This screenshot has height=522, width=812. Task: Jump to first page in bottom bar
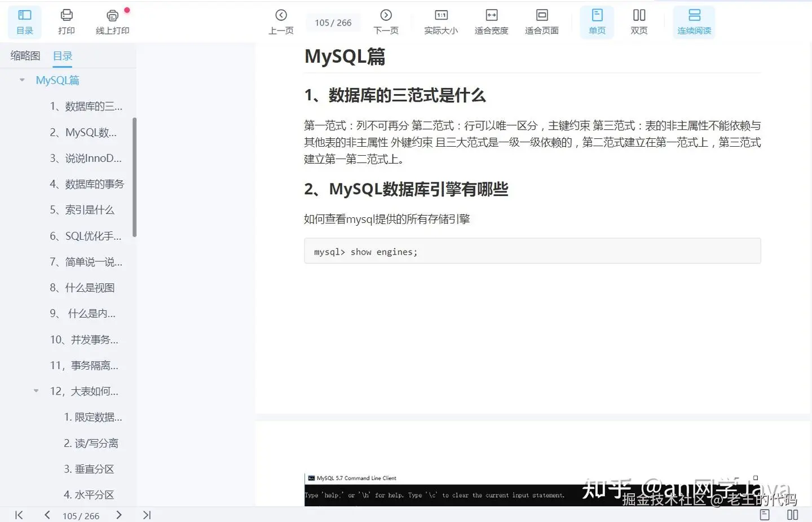(x=19, y=515)
